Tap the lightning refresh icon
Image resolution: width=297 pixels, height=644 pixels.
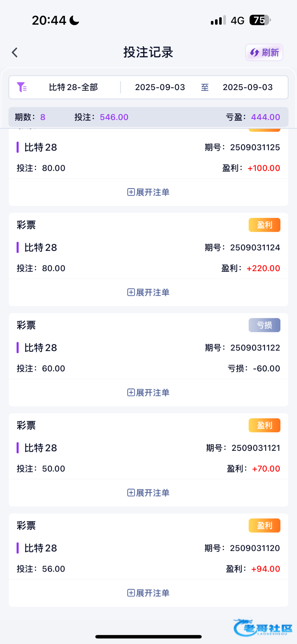click(x=254, y=52)
